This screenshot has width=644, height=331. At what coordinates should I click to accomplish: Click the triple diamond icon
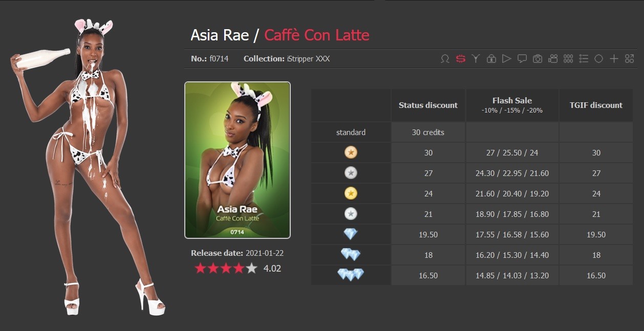(351, 275)
